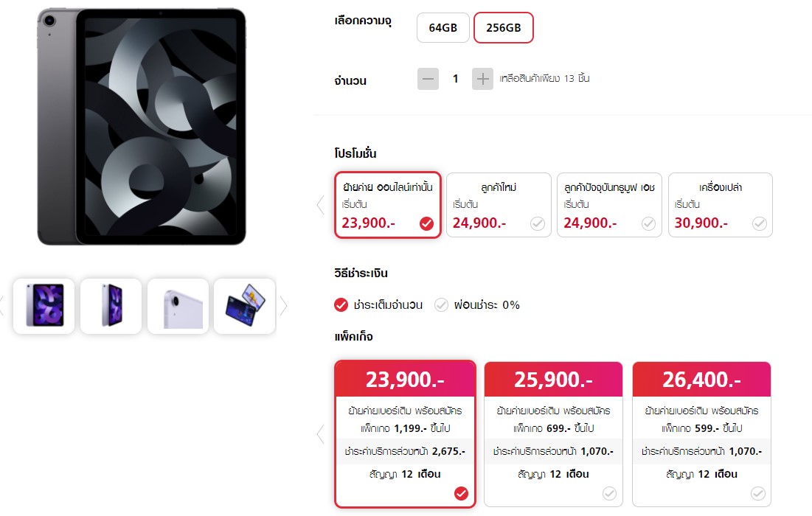Open the purple iPad side-view thumbnail
The height and width of the screenshot is (516, 812).
point(111,306)
